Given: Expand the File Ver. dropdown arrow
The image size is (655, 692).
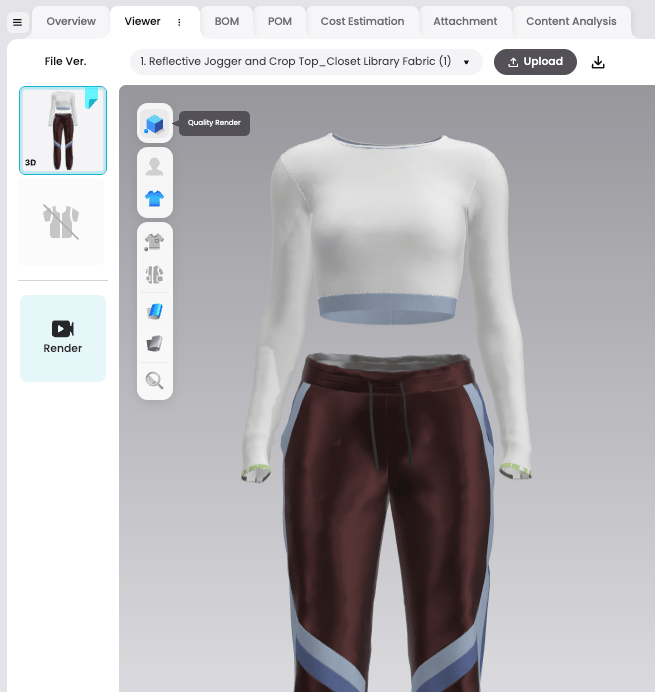Looking at the screenshot, I should pyautogui.click(x=466, y=62).
